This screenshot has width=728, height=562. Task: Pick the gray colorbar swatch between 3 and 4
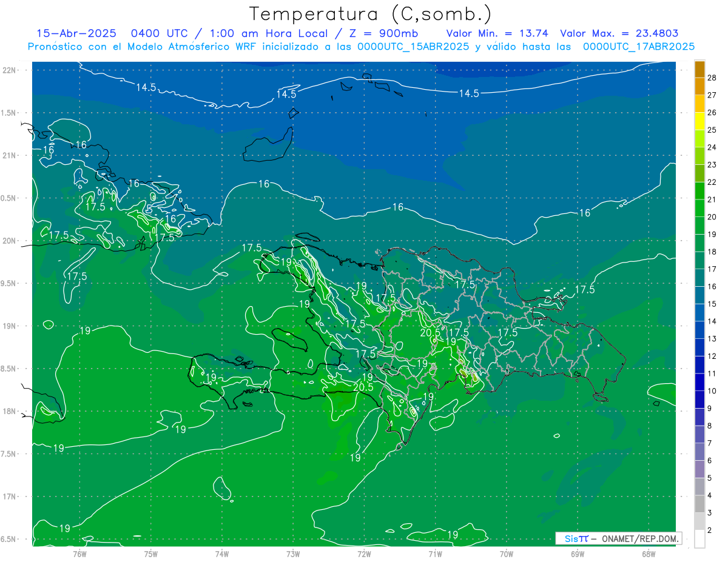[699, 504]
